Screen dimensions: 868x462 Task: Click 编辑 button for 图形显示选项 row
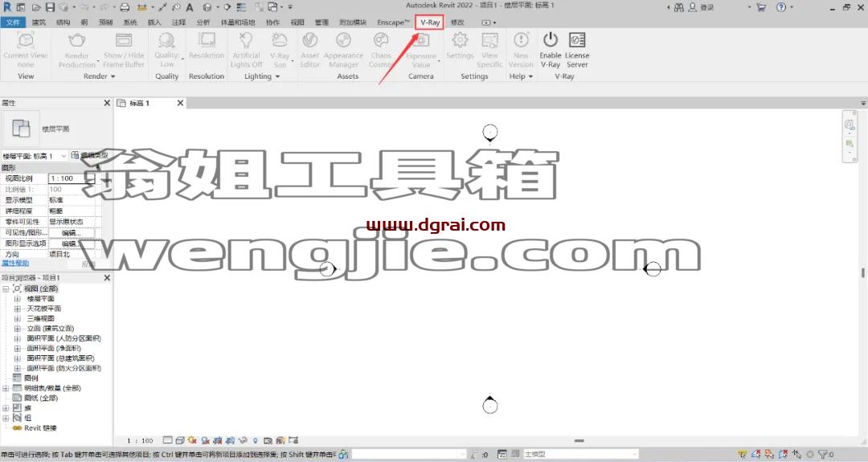point(72,243)
